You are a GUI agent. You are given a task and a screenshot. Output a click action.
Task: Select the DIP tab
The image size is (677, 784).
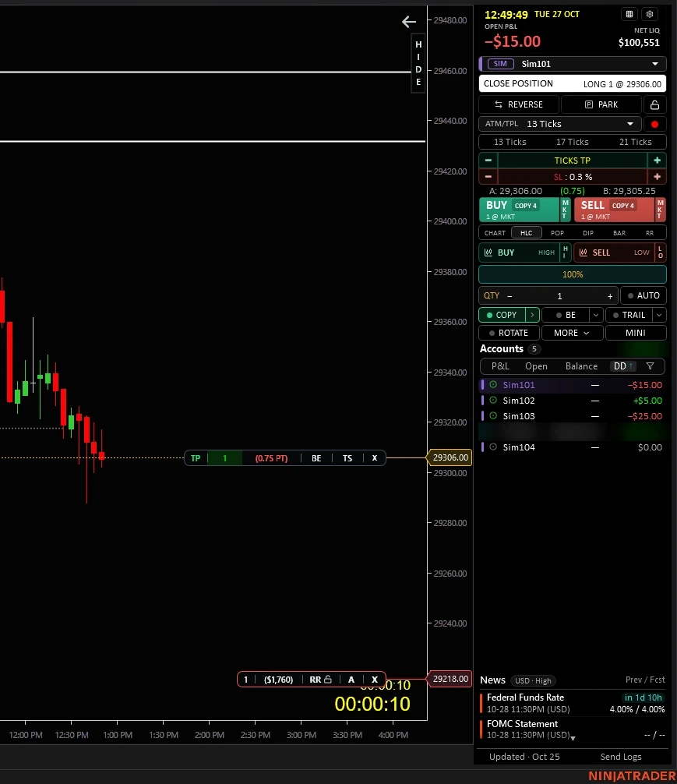click(588, 233)
